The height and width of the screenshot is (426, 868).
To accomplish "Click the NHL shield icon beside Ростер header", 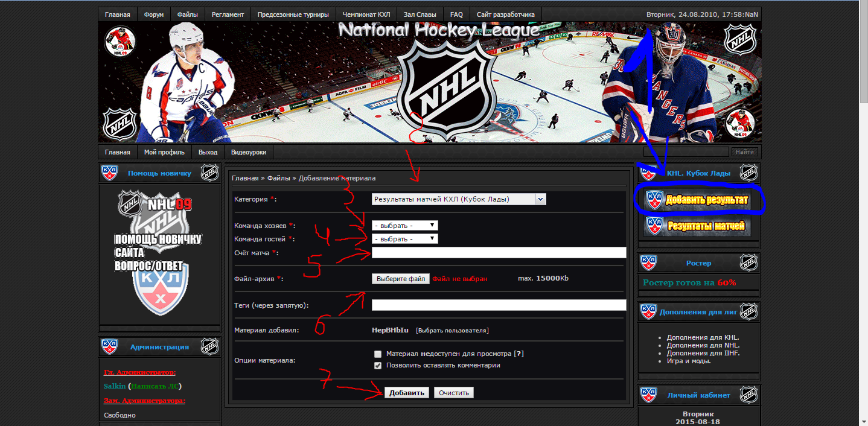I will tap(748, 263).
